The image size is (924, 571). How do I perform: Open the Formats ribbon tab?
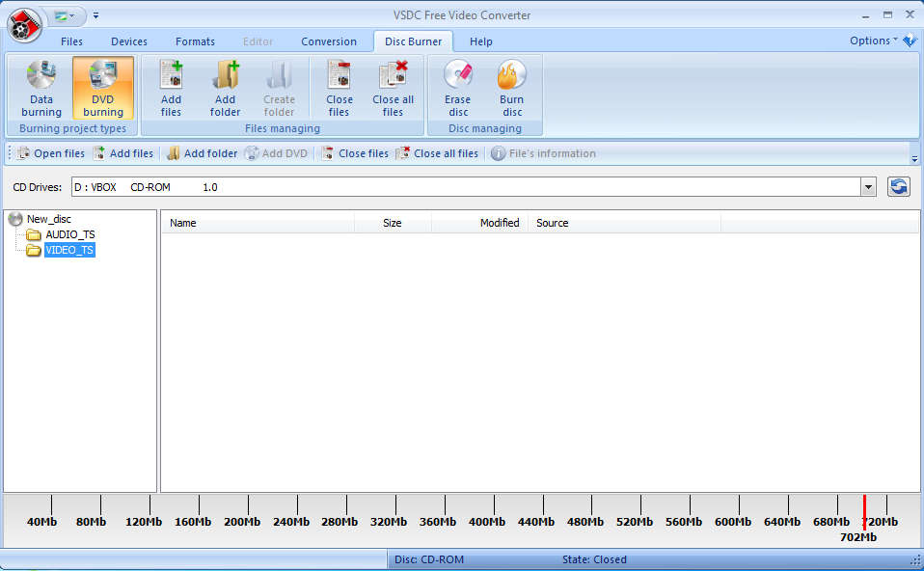(x=195, y=41)
